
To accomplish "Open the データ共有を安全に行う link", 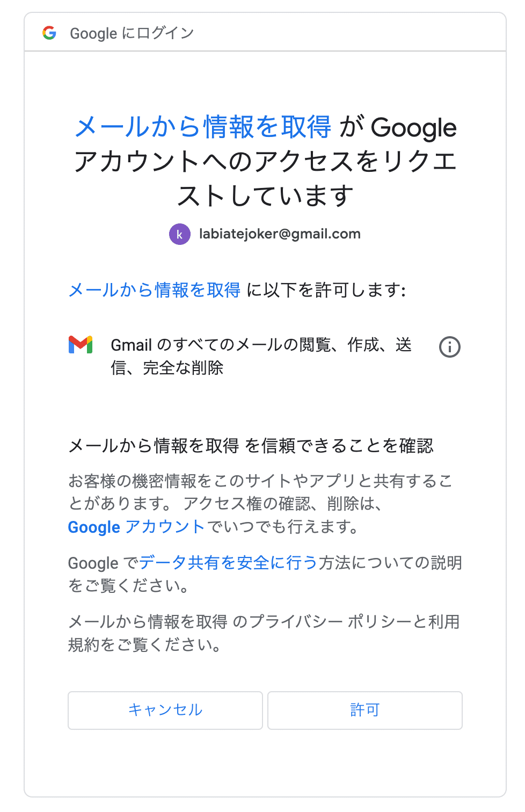I will 229,563.
